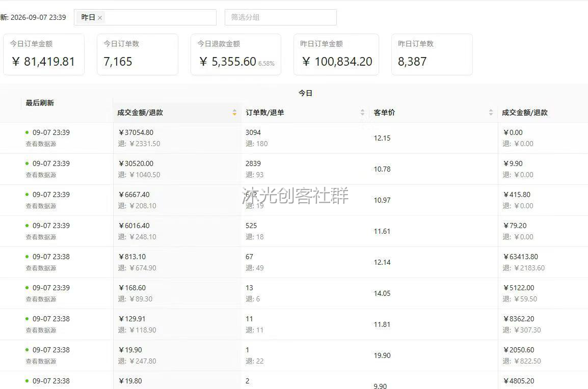This screenshot has width=588, height=389.
Task: Click yesterday's amount ¥5122.00
Action: tap(519, 288)
